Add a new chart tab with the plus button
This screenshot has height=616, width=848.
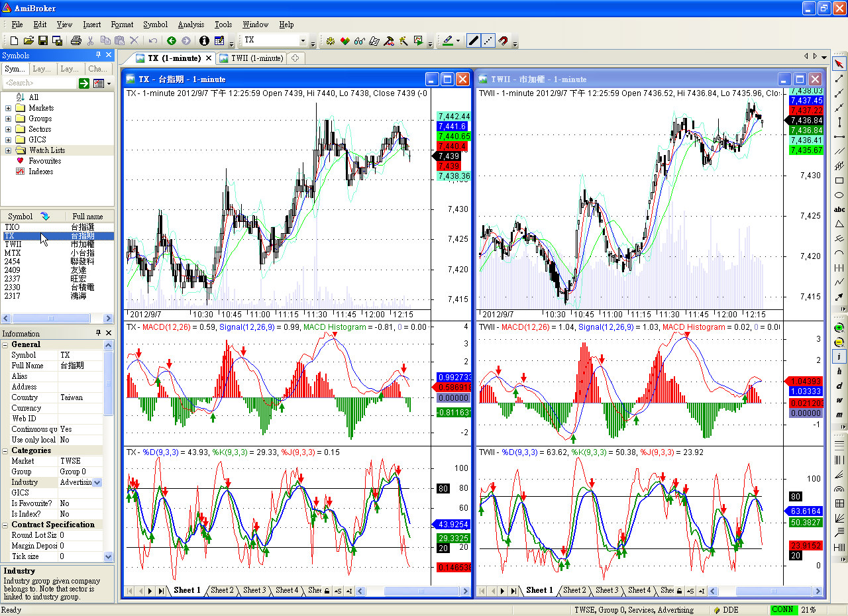click(295, 58)
